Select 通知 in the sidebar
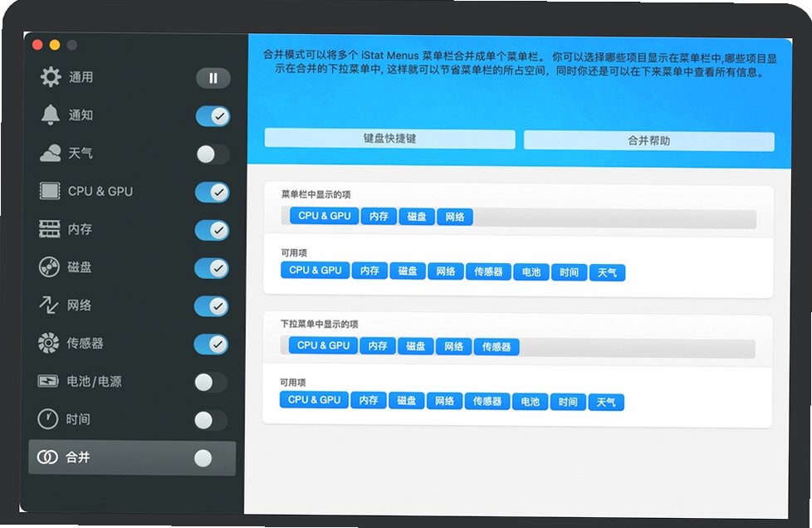 [x=81, y=115]
